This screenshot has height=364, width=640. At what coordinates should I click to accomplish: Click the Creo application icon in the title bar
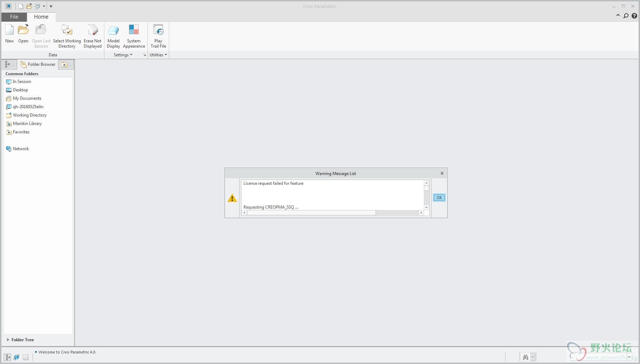(x=8, y=6)
